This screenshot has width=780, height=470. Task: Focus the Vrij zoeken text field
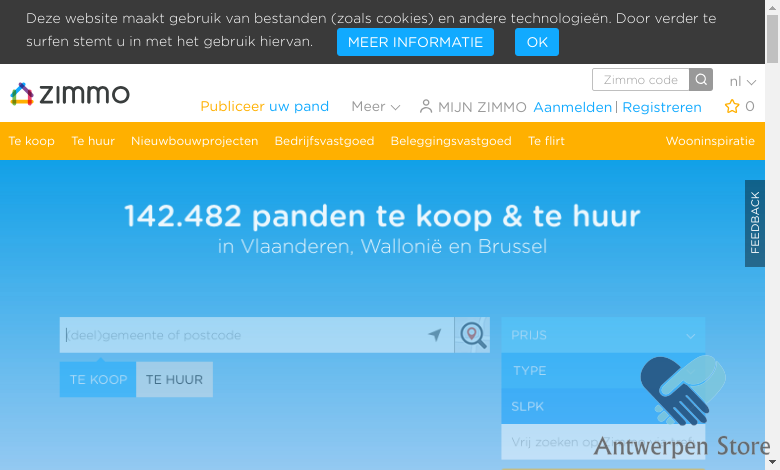click(x=603, y=442)
